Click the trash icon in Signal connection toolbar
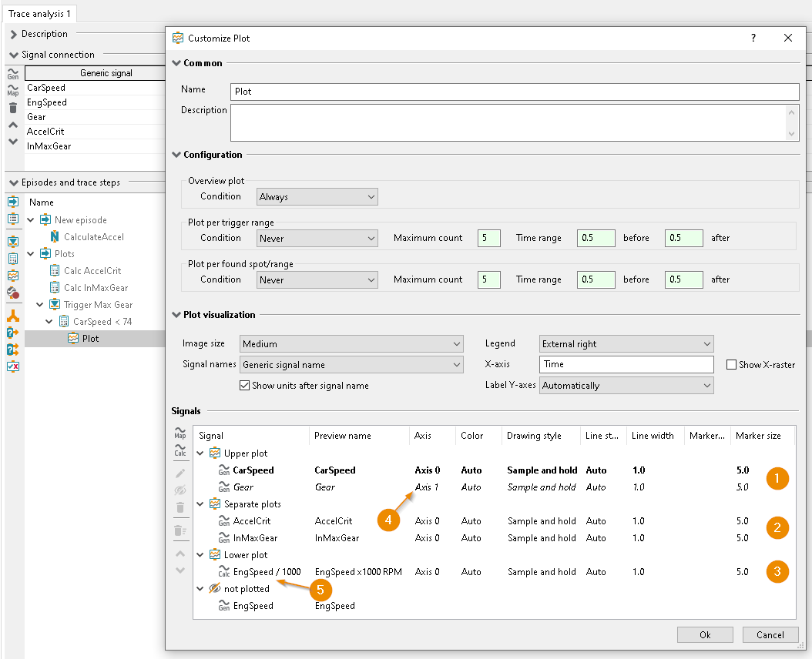 pos(13,108)
